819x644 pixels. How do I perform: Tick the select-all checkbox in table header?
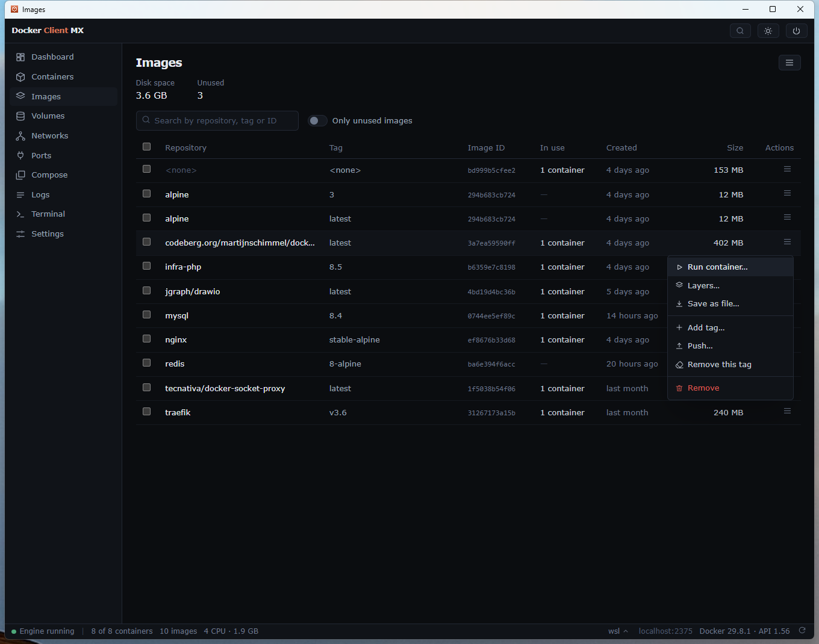click(146, 147)
